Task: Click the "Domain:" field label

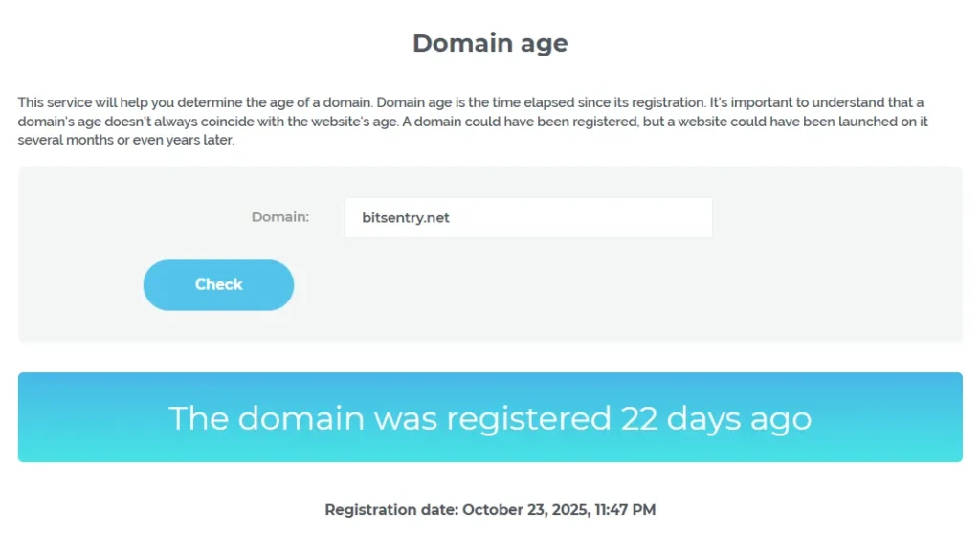Action: (x=279, y=217)
